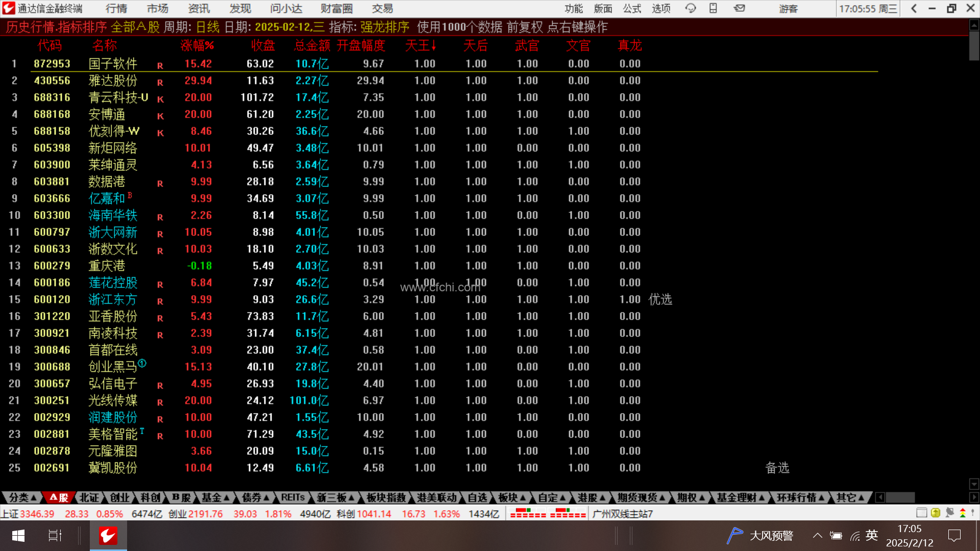Click the refresh circular arrow icon in title bar
The width and height of the screenshot is (980, 551).
(x=691, y=8)
